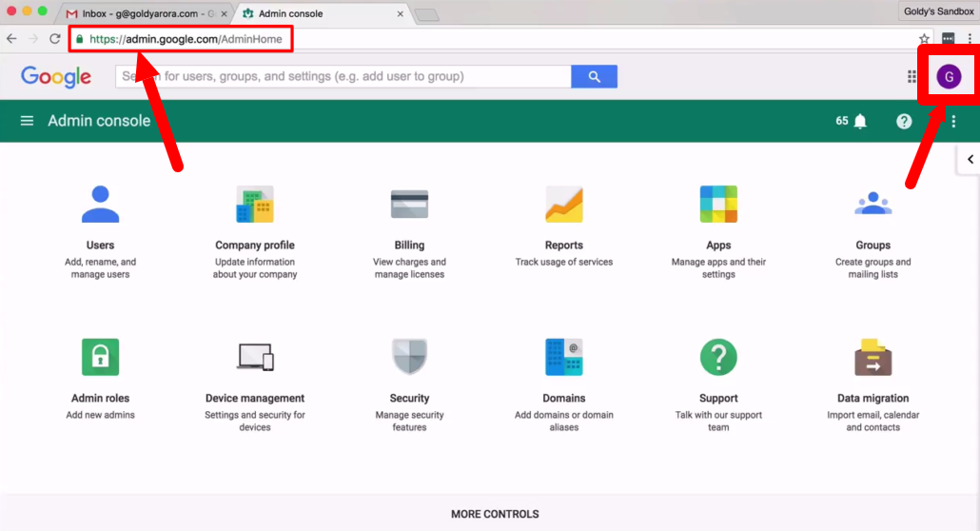Open the green bar three-dot options menu
The width and height of the screenshot is (980, 531).
[x=953, y=121]
